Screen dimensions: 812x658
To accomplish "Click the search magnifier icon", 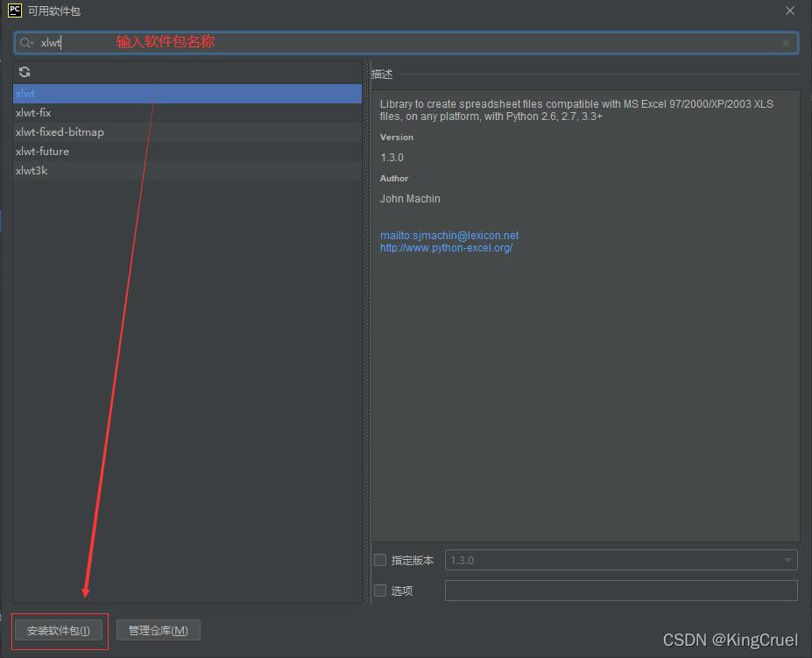I will (x=26, y=43).
